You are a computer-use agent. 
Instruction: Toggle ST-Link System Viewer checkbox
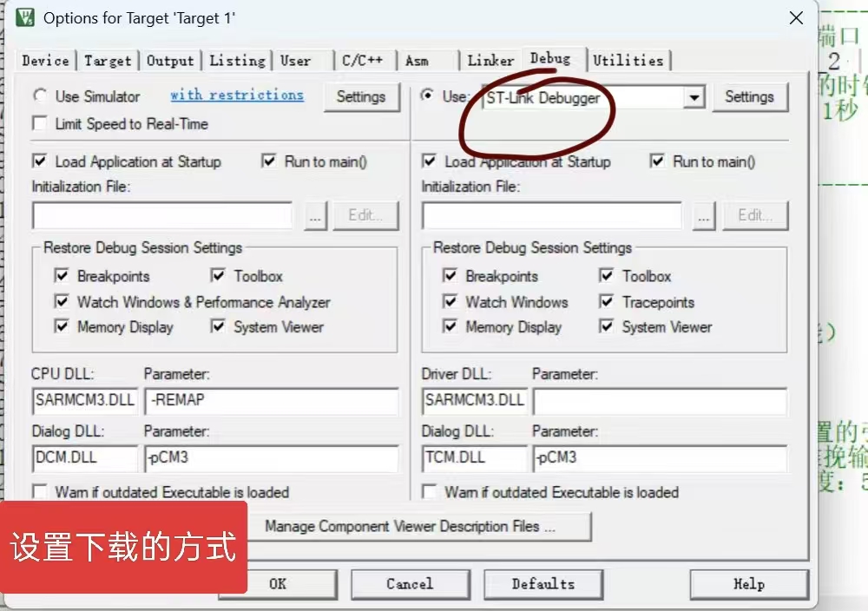coord(607,326)
